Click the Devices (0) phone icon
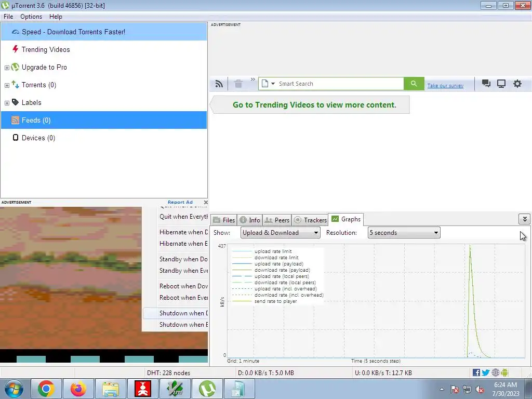 tap(15, 137)
